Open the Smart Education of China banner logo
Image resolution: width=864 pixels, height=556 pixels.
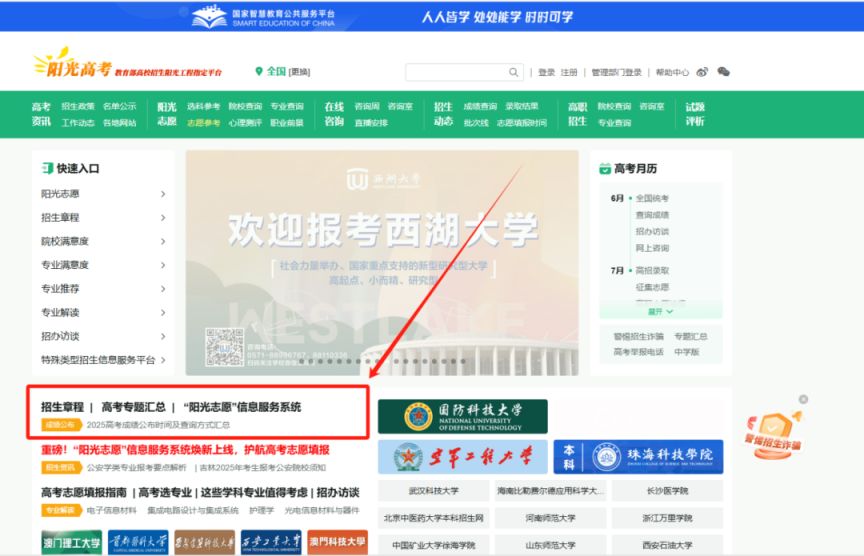point(263,17)
